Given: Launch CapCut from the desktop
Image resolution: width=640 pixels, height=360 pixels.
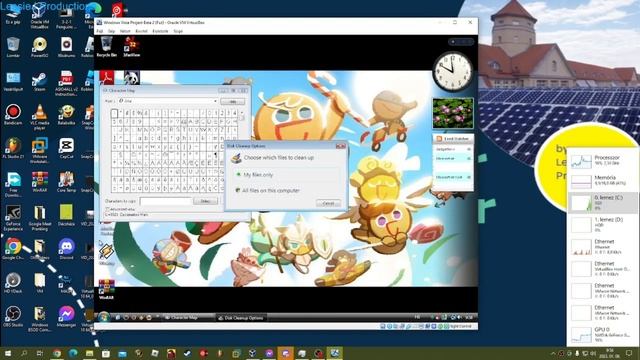Looking at the screenshot, I should point(66,148).
